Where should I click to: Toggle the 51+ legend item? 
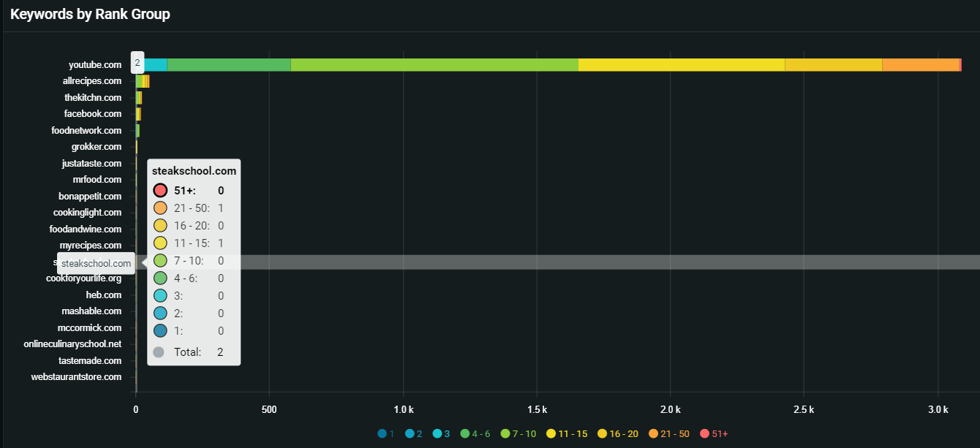pyautogui.click(x=715, y=434)
